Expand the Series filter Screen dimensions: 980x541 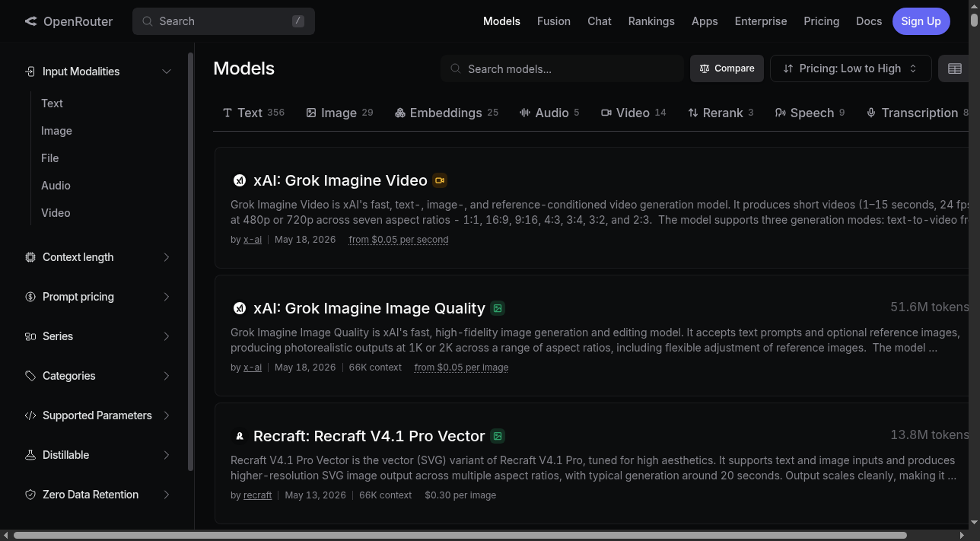167,336
